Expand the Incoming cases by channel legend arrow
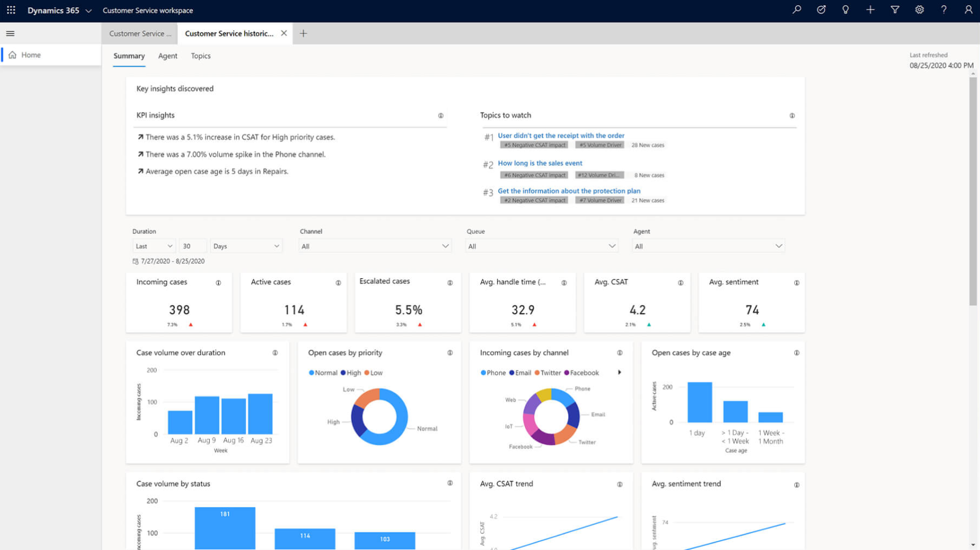The image size is (980, 550). pos(620,373)
